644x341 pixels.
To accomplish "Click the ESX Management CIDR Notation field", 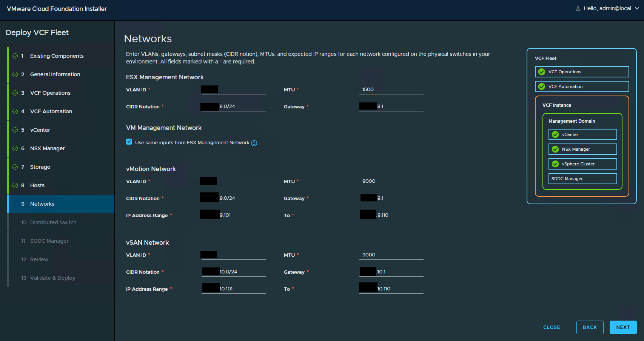I will click(x=234, y=106).
